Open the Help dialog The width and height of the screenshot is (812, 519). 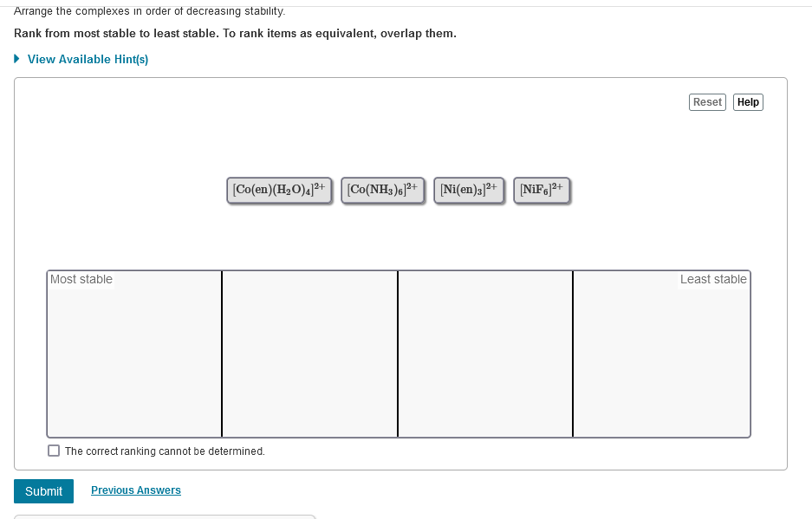(x=747, y=101)
